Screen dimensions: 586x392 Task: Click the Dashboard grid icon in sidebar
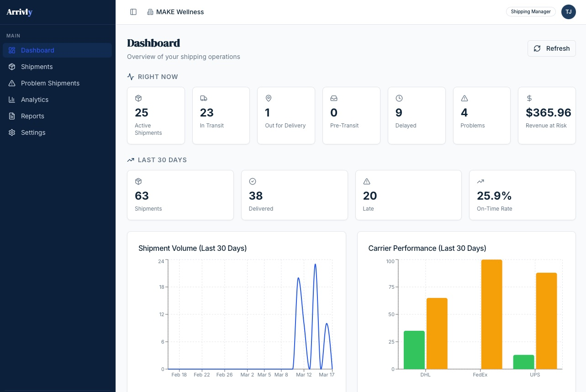pos(12,50)
